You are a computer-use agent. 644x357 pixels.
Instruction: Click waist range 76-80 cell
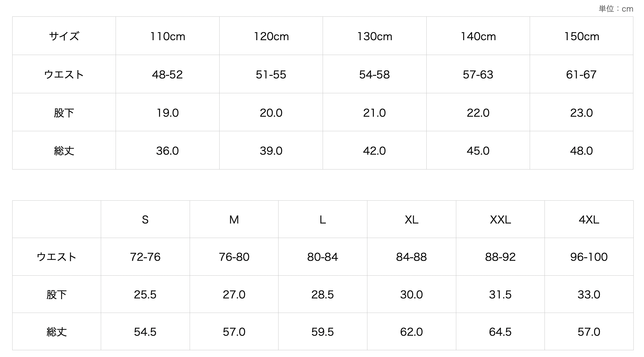pos(234,257)
